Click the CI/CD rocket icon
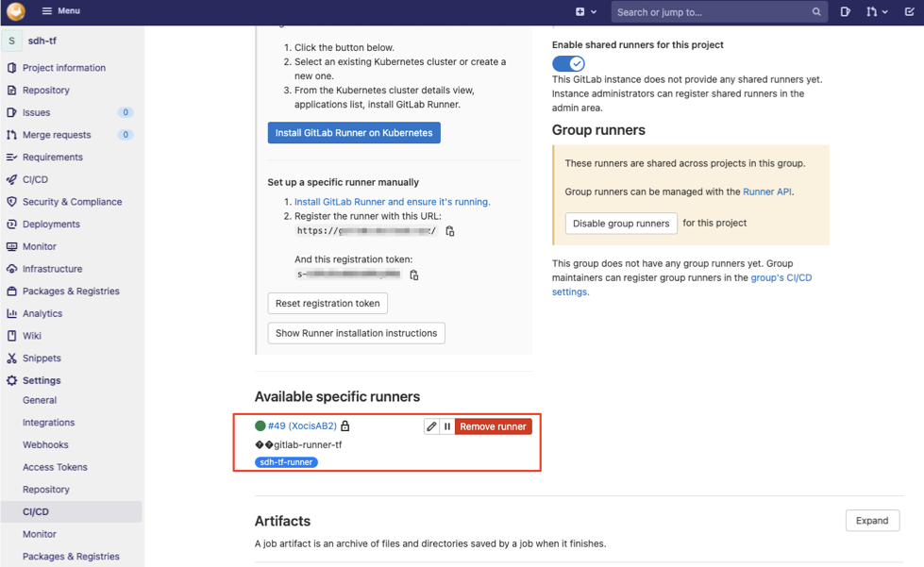Screen dimensions: 924x567 point(11,179)
